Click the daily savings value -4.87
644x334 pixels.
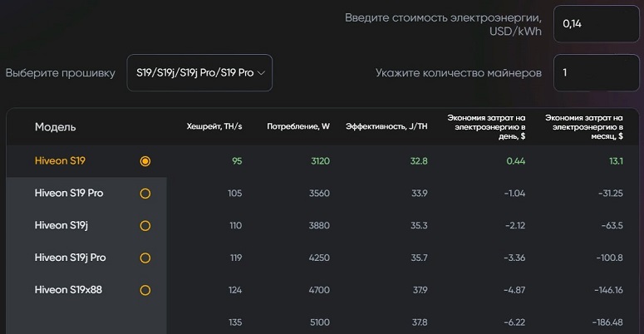[x=514, y=290]
